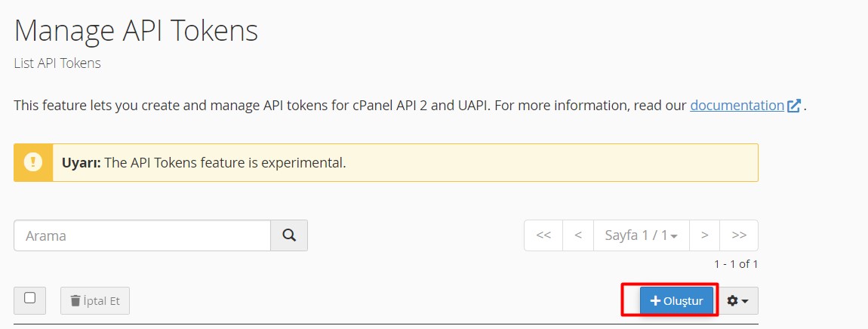The height and width of the screenshot is (329, 868).
Task: Click the Manage API Tokens heading
Action: pos(136,30)
